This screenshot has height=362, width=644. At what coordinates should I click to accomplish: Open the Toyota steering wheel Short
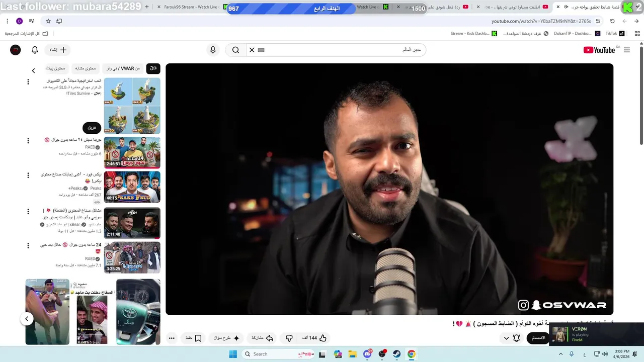(x=138, y=312)
